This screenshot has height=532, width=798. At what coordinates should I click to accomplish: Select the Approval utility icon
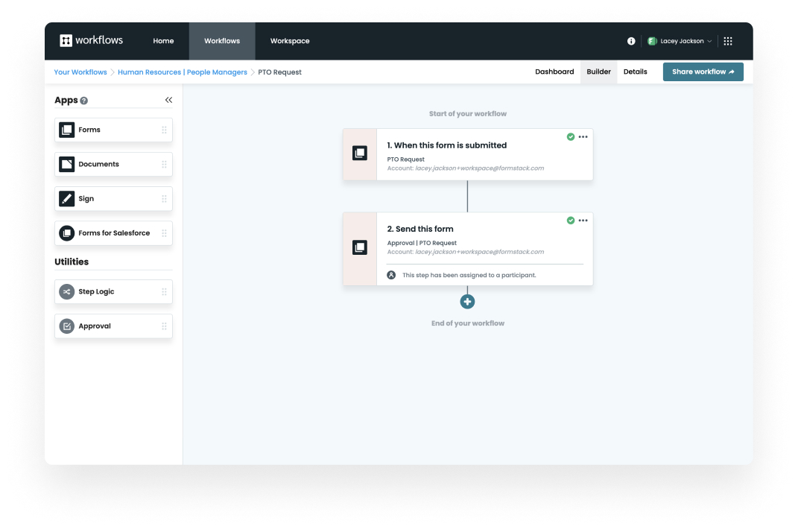pyautogui.click(x=66, y=326)
